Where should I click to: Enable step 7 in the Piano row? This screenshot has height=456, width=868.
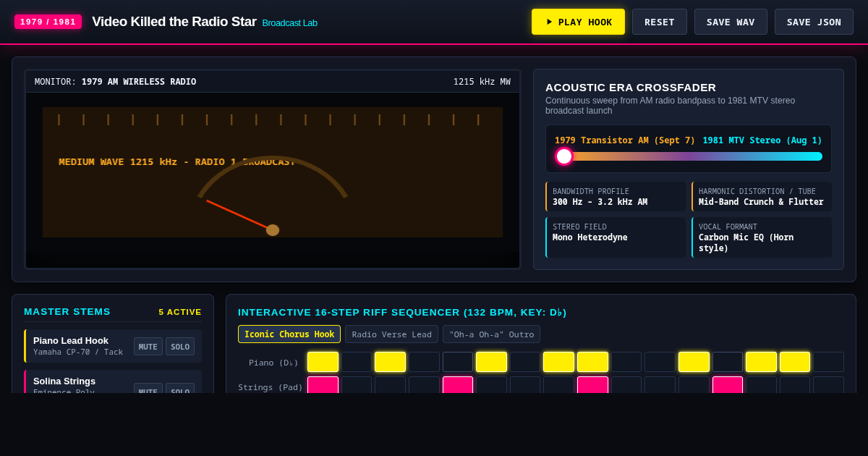(525, 362)
